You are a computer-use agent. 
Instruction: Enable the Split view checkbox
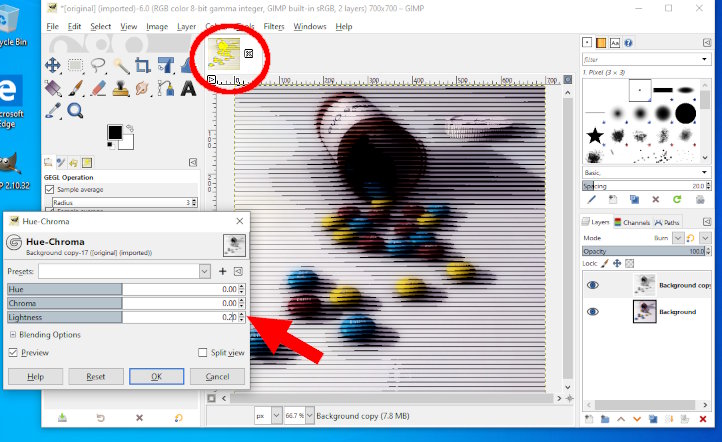click(202, 353)
